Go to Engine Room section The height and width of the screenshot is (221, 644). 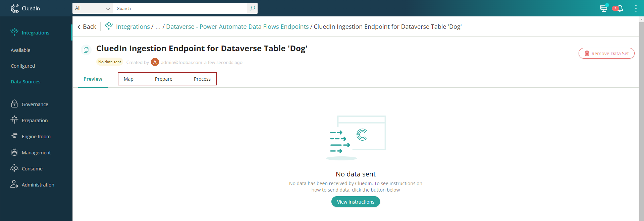36,137
